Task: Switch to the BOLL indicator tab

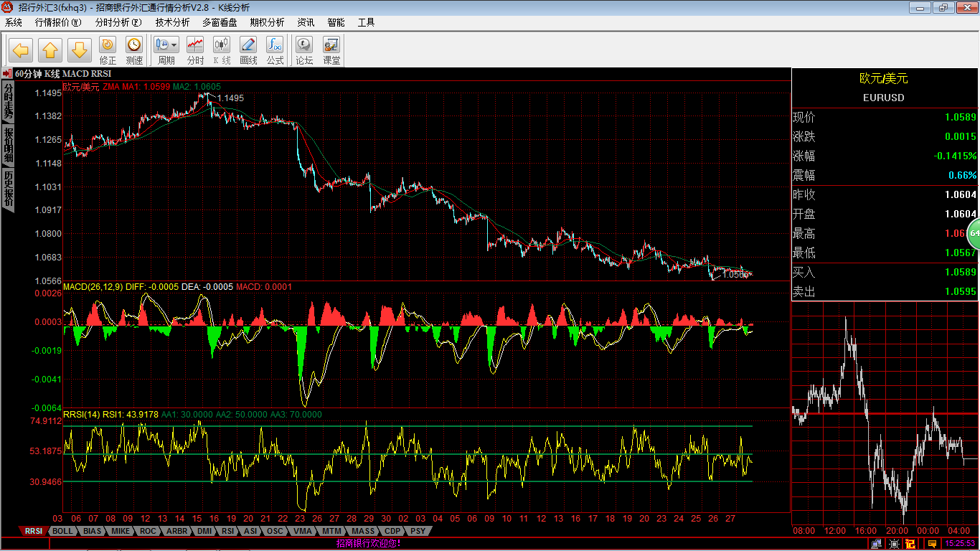Action: tap(63, 531)
